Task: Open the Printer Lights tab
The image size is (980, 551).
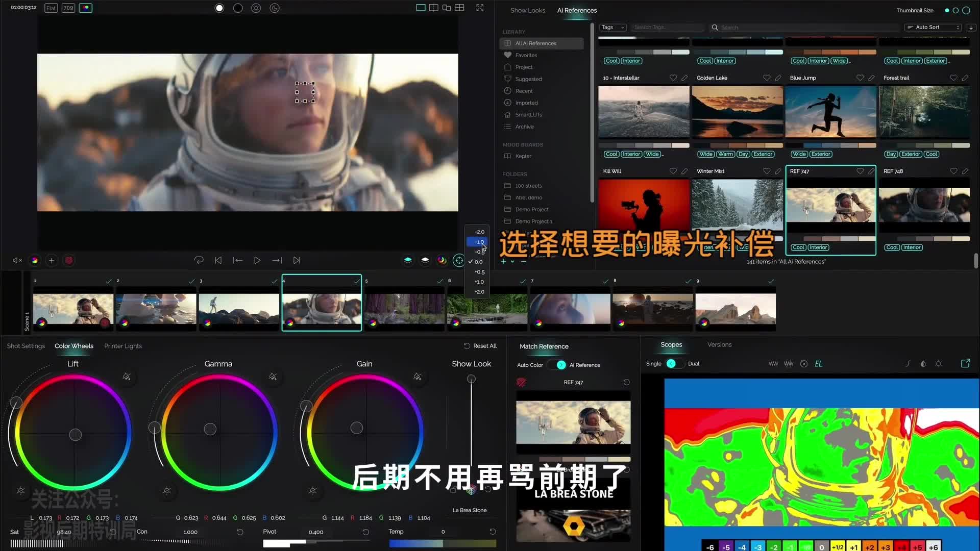Action: (x=123, y=346)
